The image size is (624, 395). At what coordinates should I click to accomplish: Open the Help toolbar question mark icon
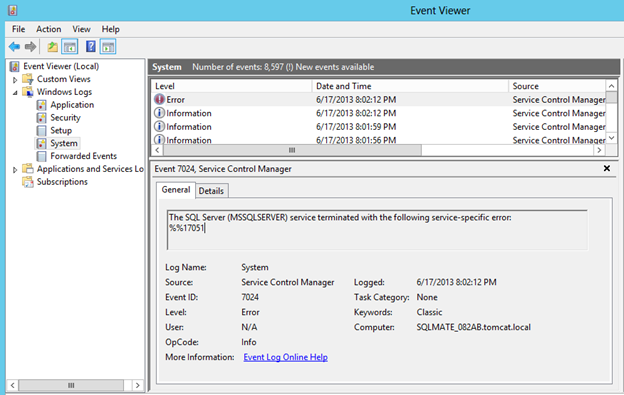click(91, 47)
